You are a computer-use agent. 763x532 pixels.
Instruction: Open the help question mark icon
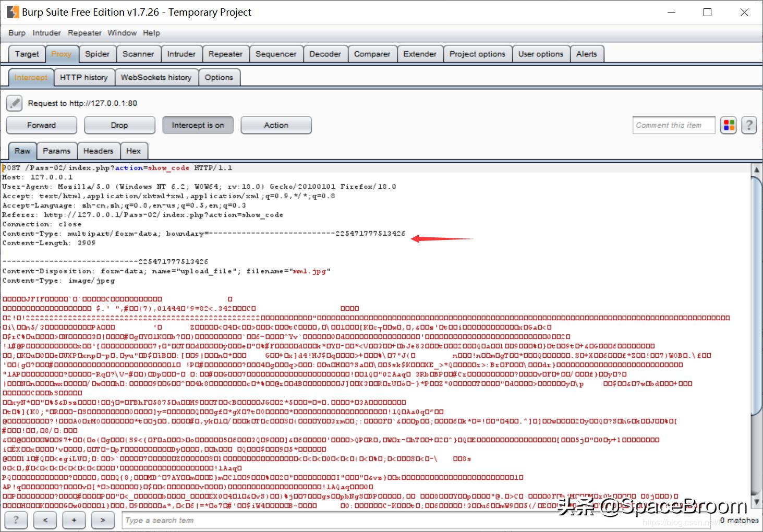(x=749, y=125)
